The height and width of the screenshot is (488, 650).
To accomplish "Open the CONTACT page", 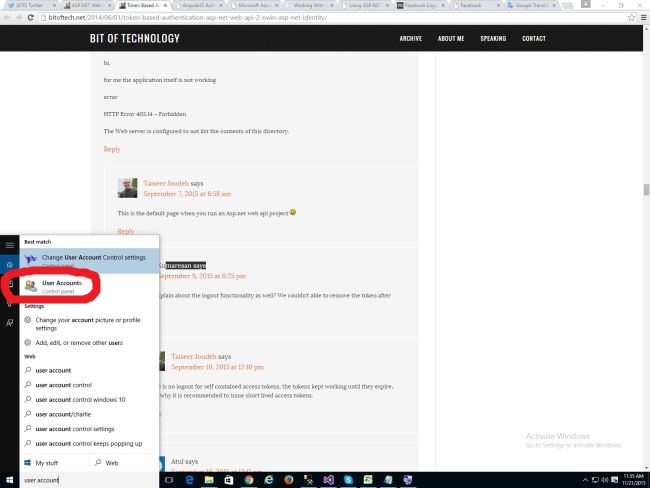I will (x=534, y=39).
